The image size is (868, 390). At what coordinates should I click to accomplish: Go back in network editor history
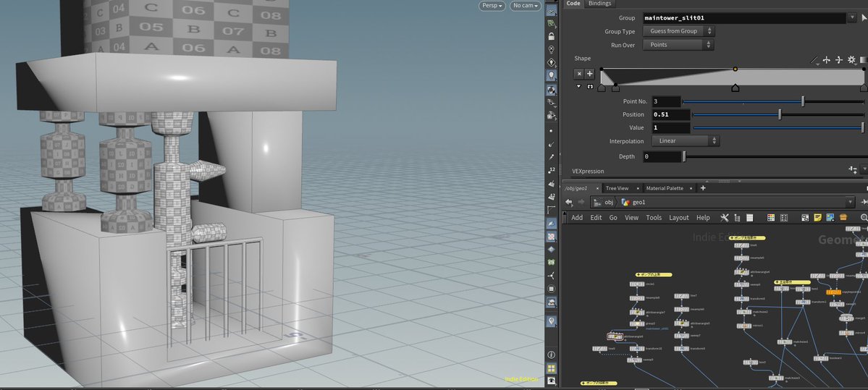pos(568,203)
